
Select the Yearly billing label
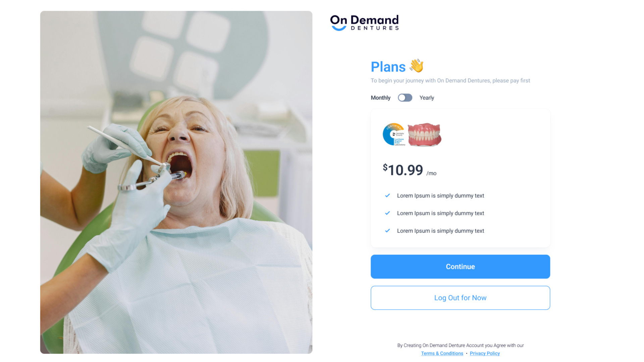pyautogui.click(x=427, y=98)
